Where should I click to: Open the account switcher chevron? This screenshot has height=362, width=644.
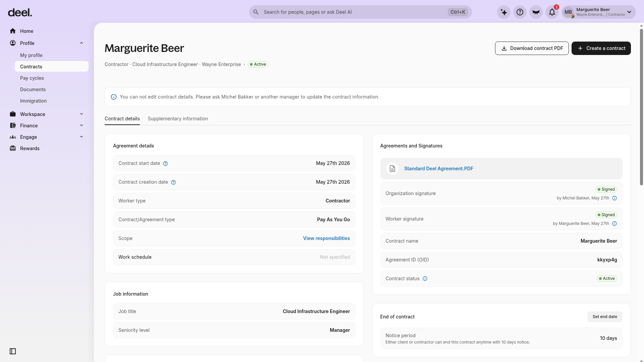[x=629, y=12]
